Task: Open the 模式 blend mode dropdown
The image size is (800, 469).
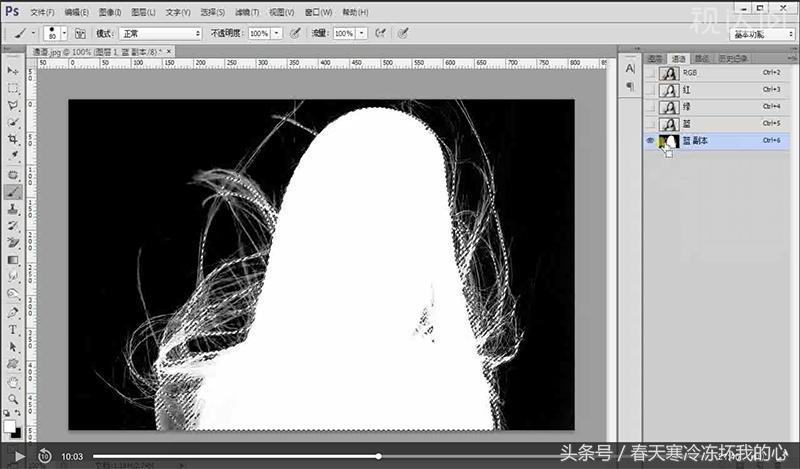Action: point(161,33)
